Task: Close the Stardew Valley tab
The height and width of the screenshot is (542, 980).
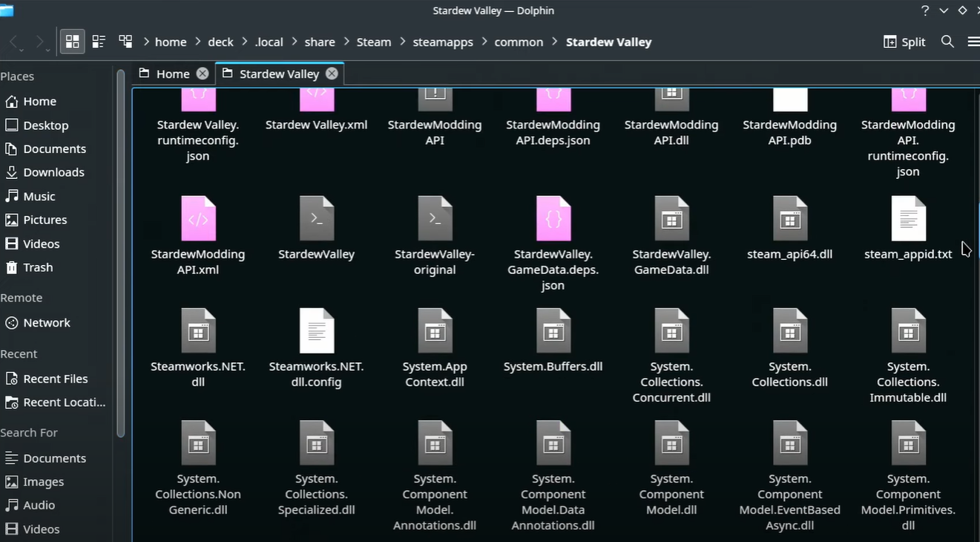Action: [x=332, y=74]
